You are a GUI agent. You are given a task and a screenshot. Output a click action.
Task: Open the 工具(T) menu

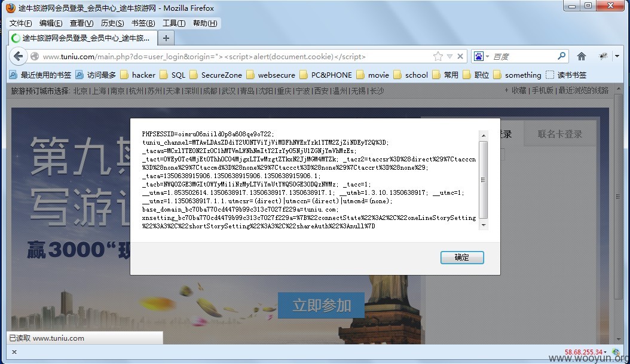tap(173, 23)
